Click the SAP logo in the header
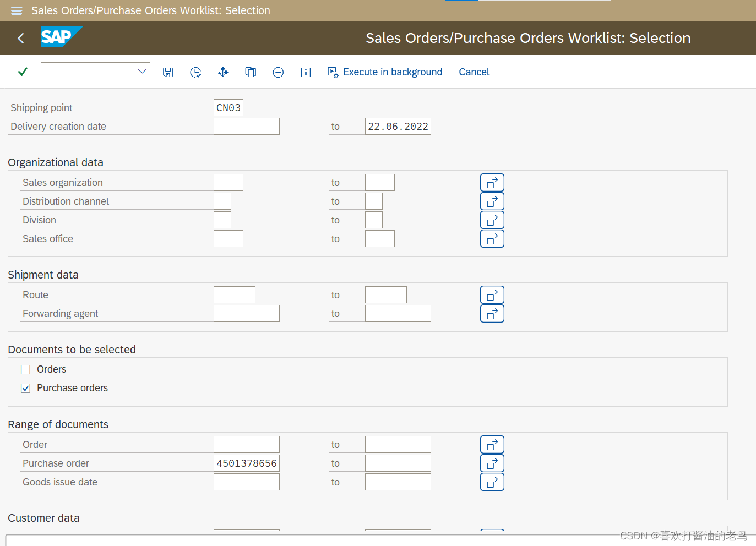 (x=61, y=37)
